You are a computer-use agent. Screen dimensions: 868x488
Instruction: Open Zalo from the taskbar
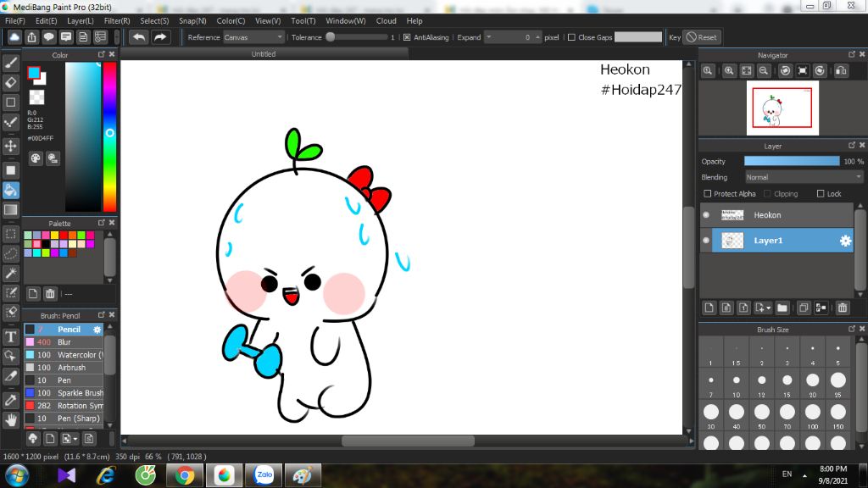(264, 475)
